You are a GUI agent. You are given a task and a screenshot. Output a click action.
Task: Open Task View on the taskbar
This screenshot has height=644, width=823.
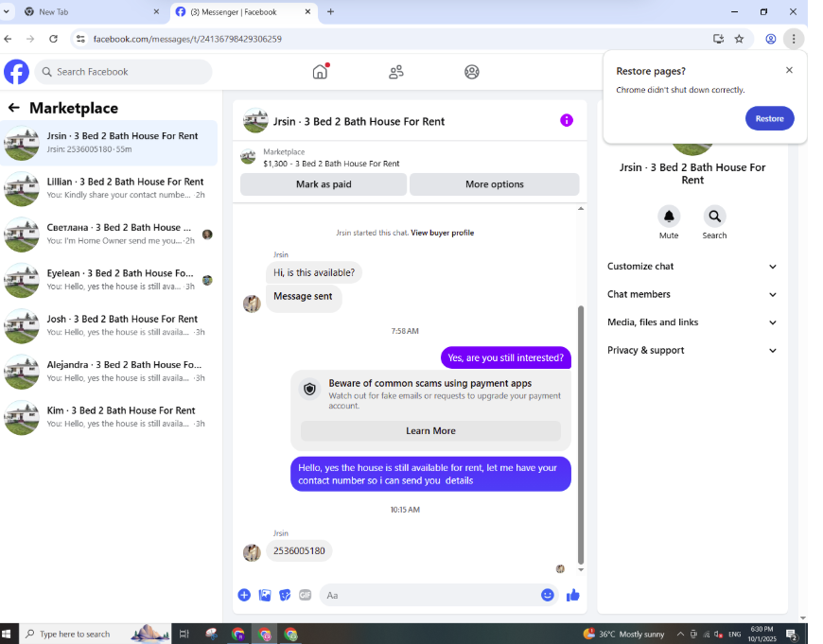click(184, 634)
